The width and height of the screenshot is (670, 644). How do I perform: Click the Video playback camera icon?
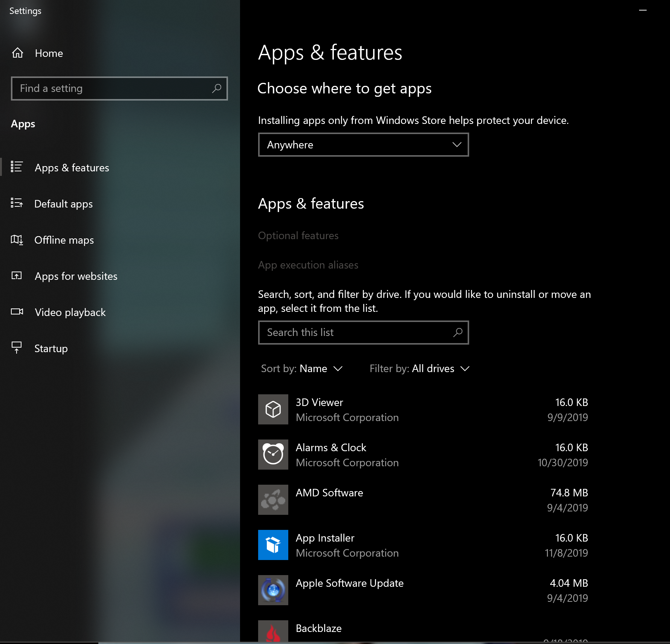coord(17,312)
